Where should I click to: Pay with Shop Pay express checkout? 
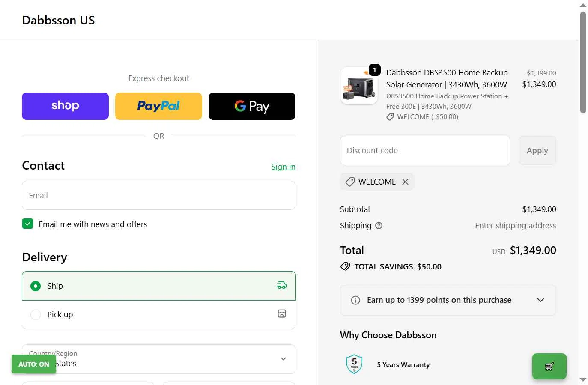65,106
